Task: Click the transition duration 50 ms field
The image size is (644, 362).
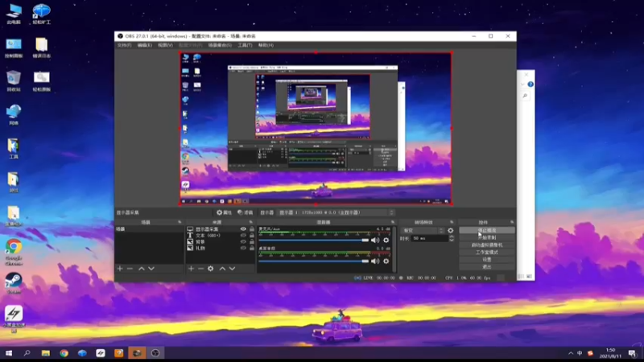Action: point(430,238)
